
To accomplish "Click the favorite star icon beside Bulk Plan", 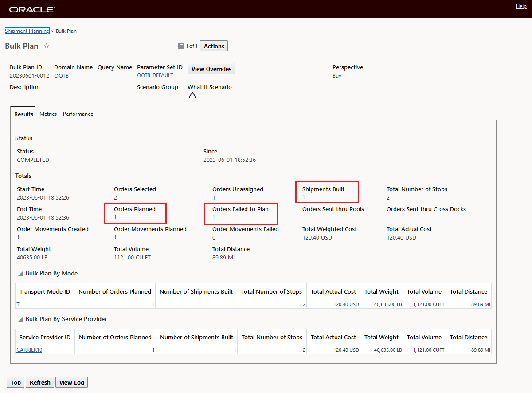I will pyautogui.click(x=47, y=46).
